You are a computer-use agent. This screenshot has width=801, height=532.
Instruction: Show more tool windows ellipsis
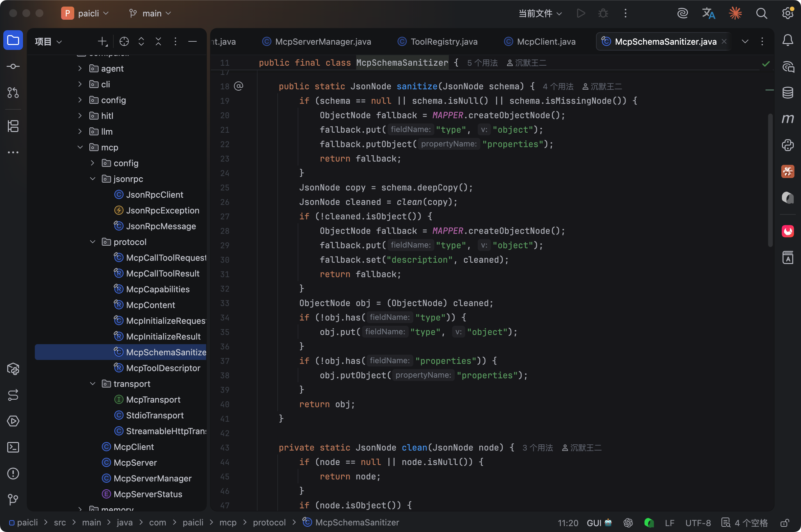coord(13,152)
